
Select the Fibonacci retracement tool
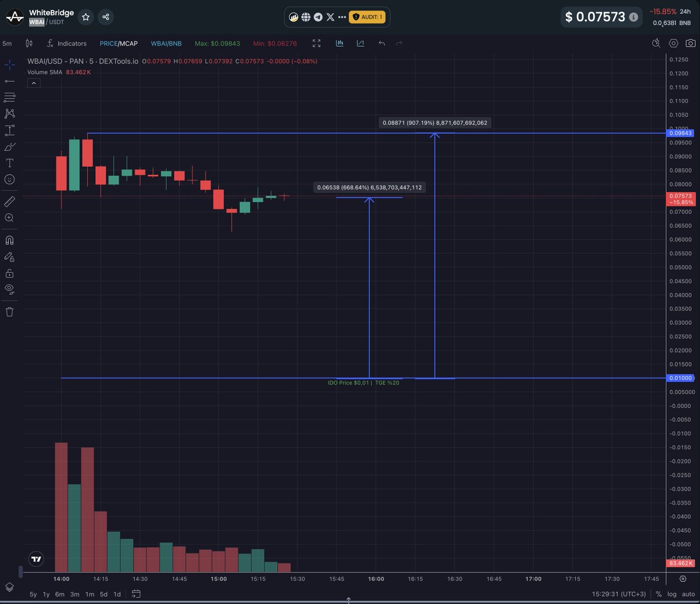tap(9, 97)
